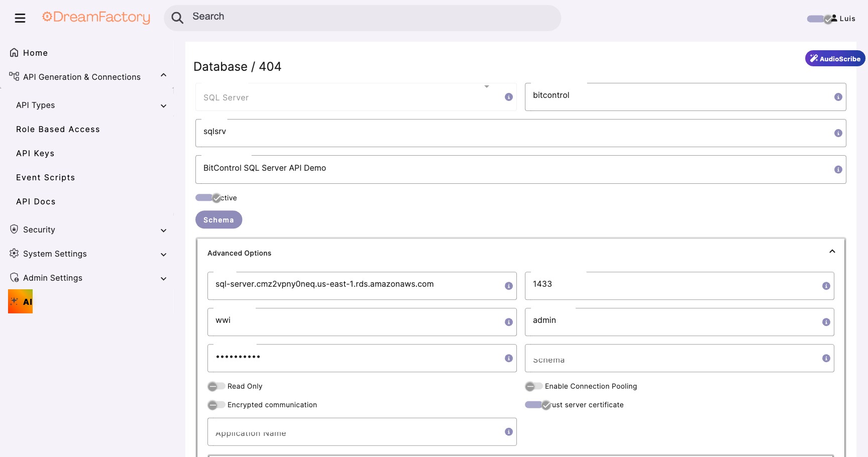Click the System Settings gear icon
This screenshot has height=457, width=868.
[14, 254]
